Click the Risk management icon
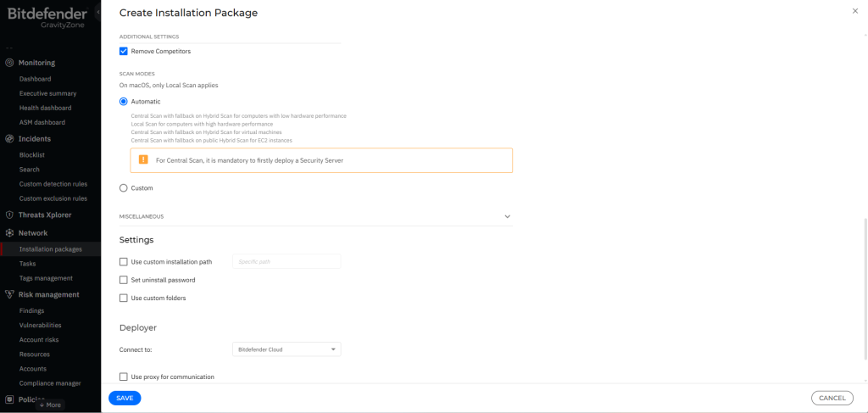Viewport: 868px width, 413px height. point(9,295)
